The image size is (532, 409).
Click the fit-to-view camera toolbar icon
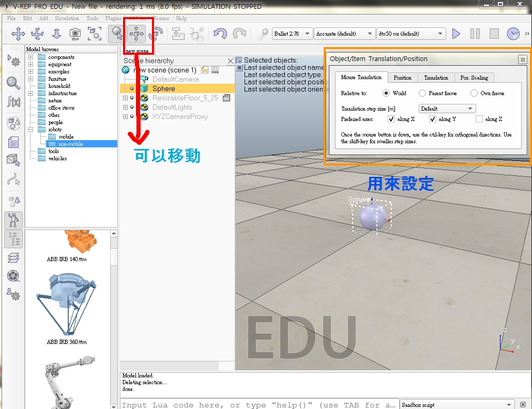pos(95,34)
